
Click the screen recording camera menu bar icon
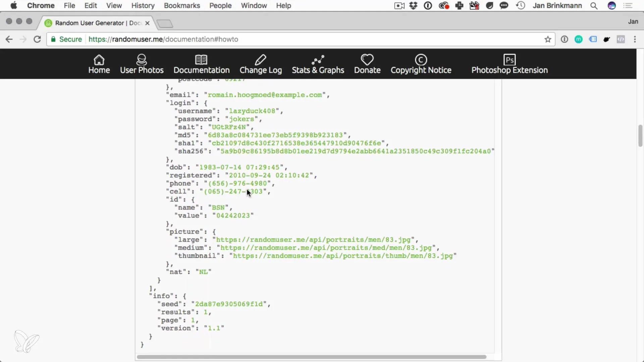(399, 6)
